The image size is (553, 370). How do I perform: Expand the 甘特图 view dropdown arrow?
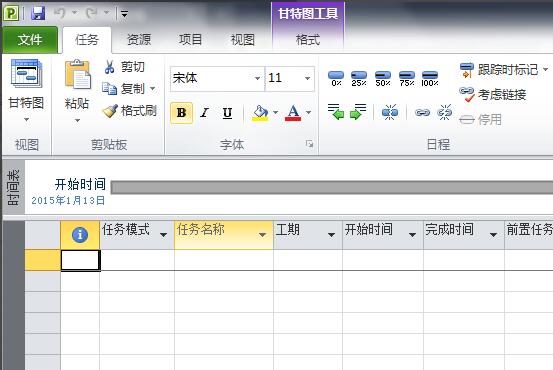(26, 120)
